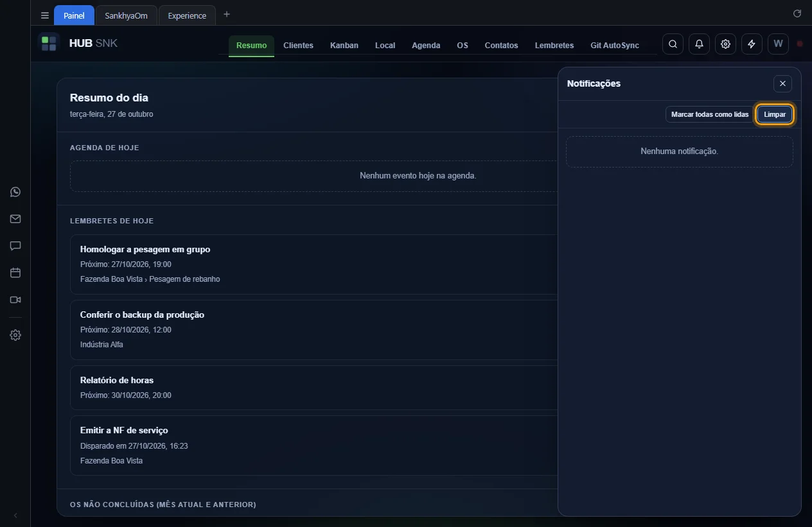Switch to the SankhyaOm tab

pyautogui.click(x=126, y=15)
